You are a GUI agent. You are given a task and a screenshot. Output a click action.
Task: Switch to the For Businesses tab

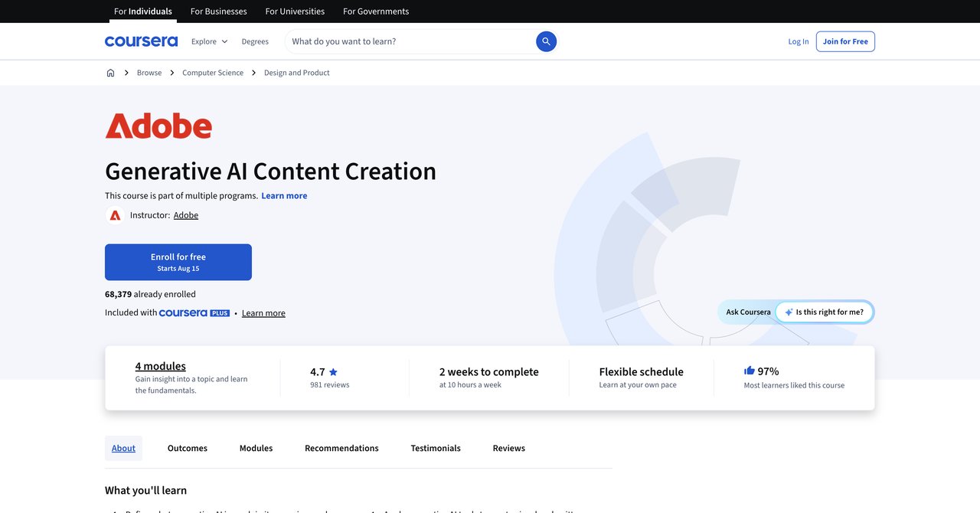point(218,11)
